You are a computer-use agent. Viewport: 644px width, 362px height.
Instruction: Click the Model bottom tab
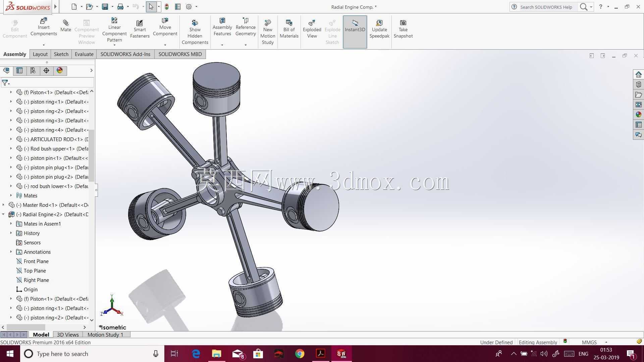point(41,335)
